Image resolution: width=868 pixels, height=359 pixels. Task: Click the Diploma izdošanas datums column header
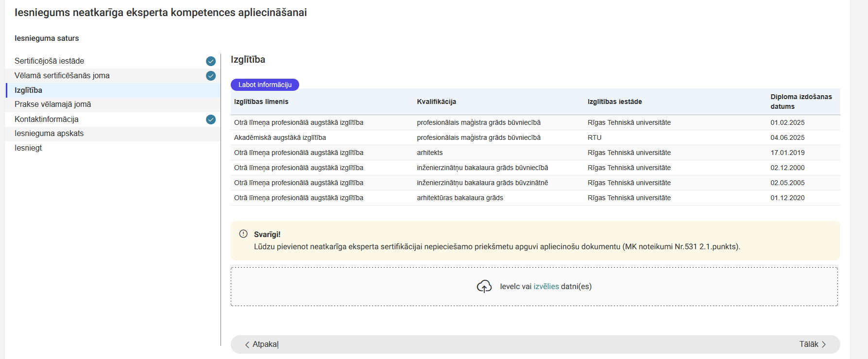click(x=800, y=102)
